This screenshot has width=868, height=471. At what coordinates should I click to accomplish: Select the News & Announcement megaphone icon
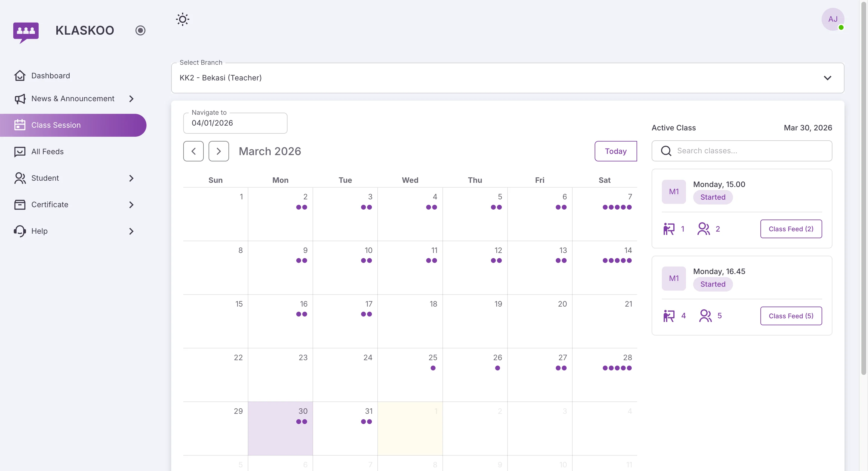(x=20, y=99)
